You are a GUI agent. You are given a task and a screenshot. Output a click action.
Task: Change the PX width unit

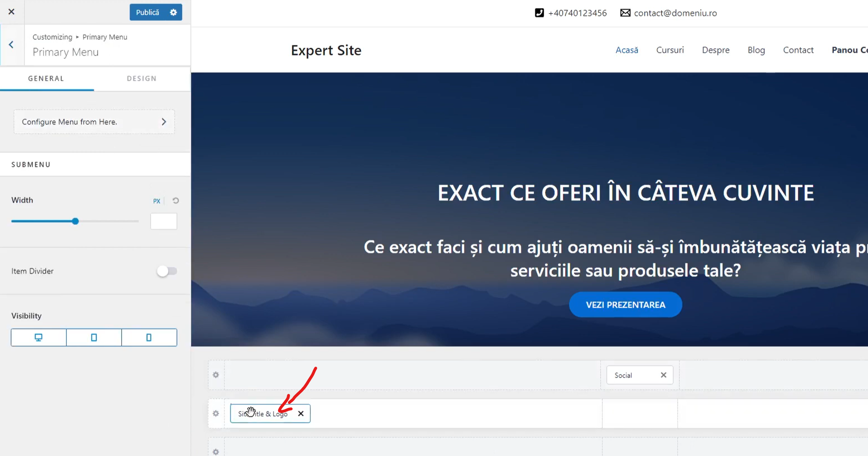(157, 201)
